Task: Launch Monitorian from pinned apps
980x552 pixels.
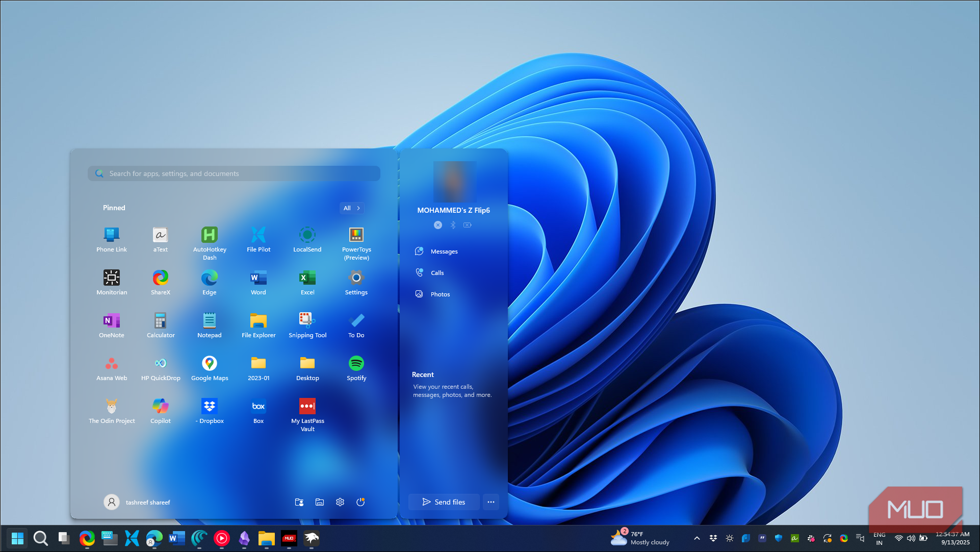Action: pyautogui.click(x=112, y=283)
